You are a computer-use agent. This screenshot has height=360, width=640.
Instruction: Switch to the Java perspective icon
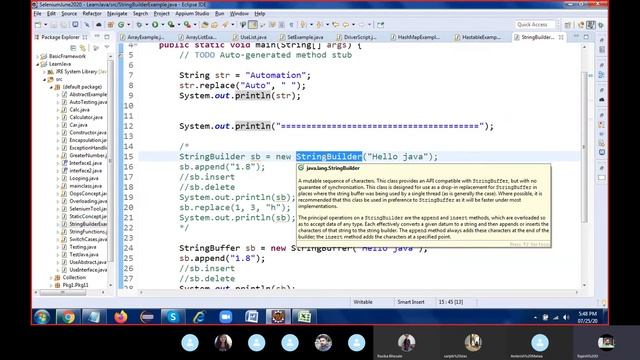point(591,25)
